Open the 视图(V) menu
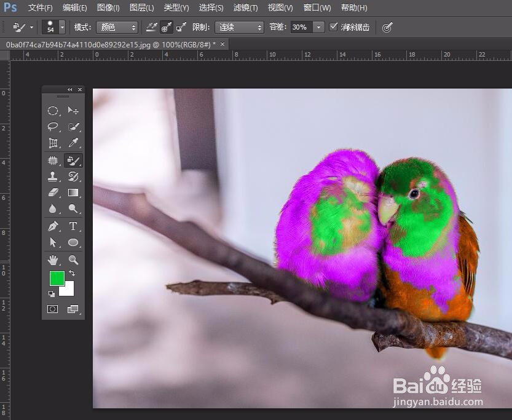512x420 pixels. pyautogui.click(x=280, y=8)
